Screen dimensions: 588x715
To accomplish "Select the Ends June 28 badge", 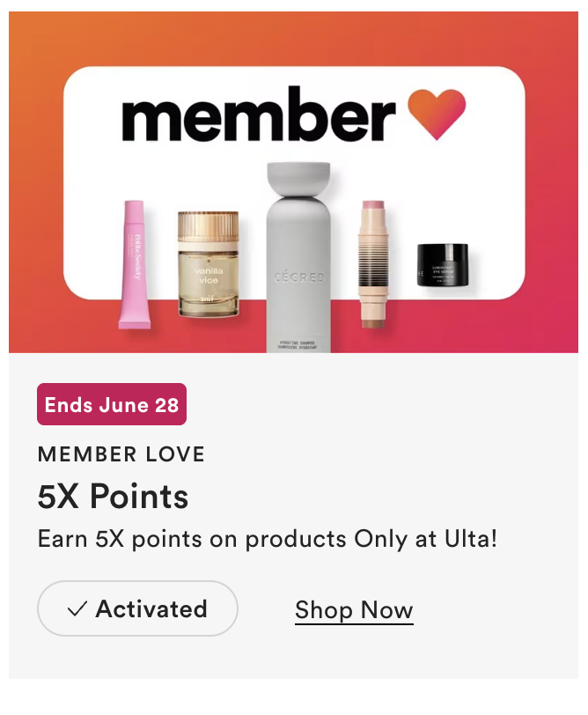I will 112,404.
